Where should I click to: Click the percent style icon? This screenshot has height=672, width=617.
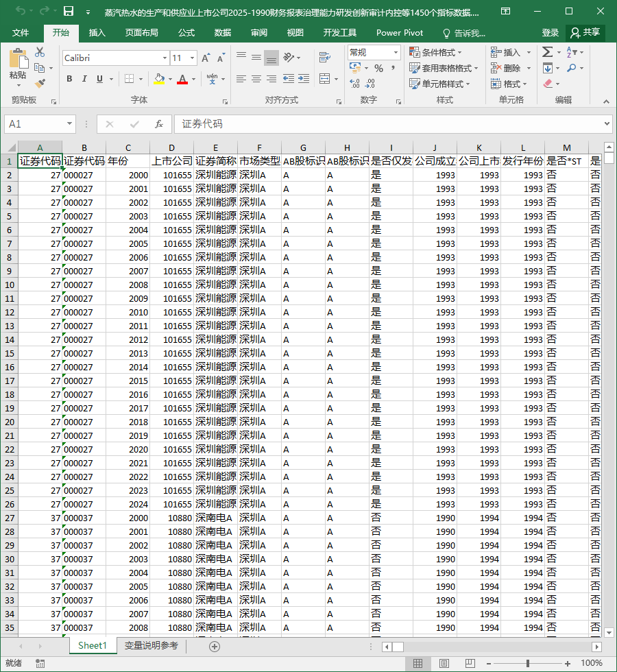(378, 68)
